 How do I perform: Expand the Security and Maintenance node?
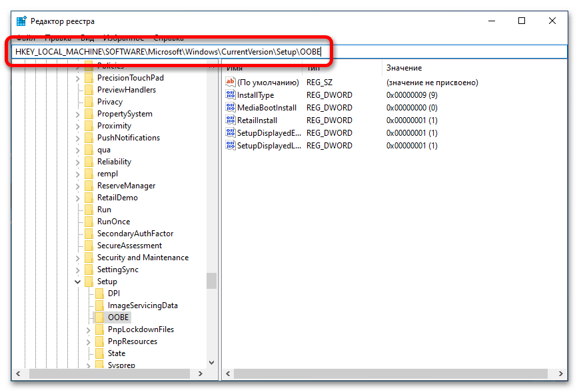[77, 258]
